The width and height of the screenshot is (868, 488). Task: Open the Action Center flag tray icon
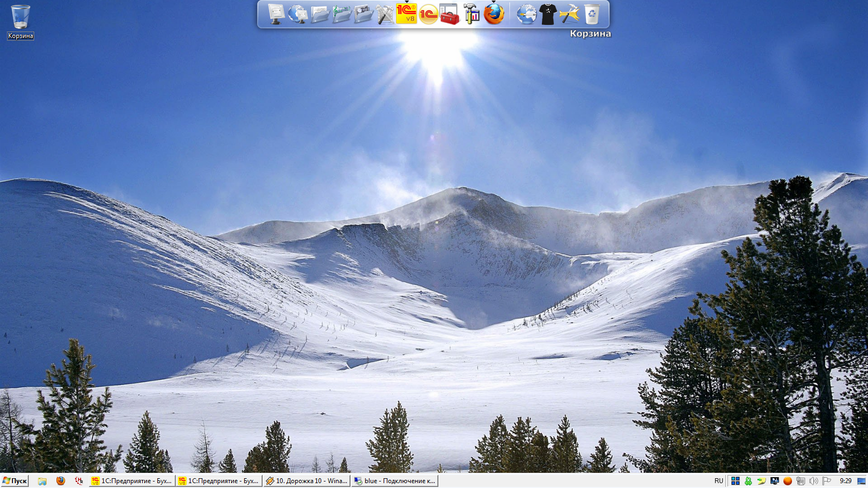pyautogui.click(x=827, y=481)
